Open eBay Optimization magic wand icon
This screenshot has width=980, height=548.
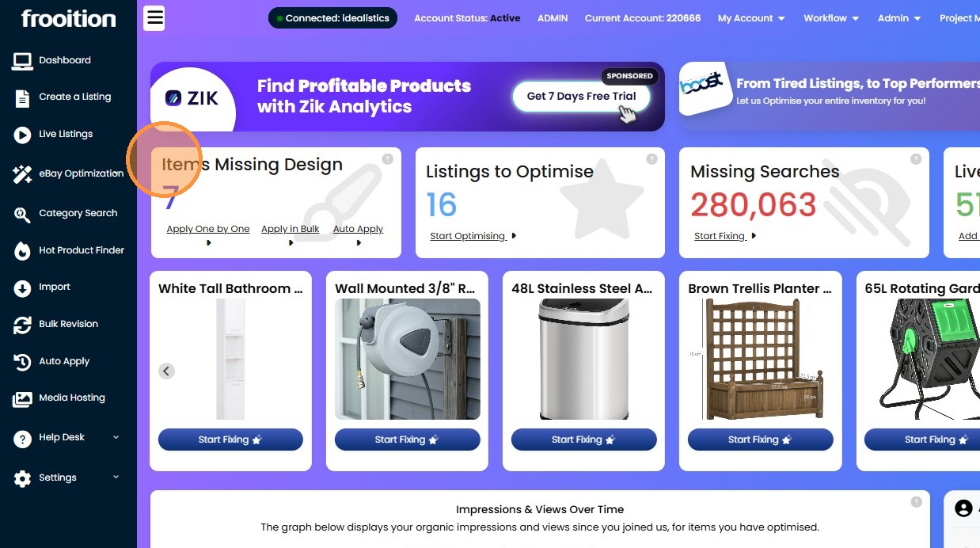pyautogui.click(x=22, y=174)
